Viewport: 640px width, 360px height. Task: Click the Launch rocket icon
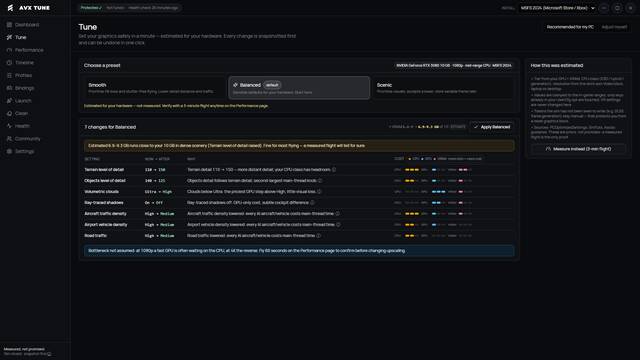[9, 101]
